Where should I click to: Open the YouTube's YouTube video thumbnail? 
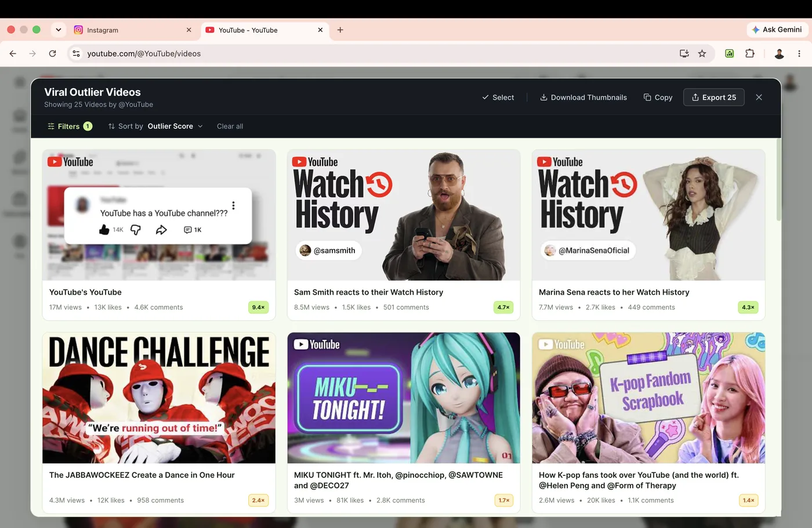click(x=159, y=215)
